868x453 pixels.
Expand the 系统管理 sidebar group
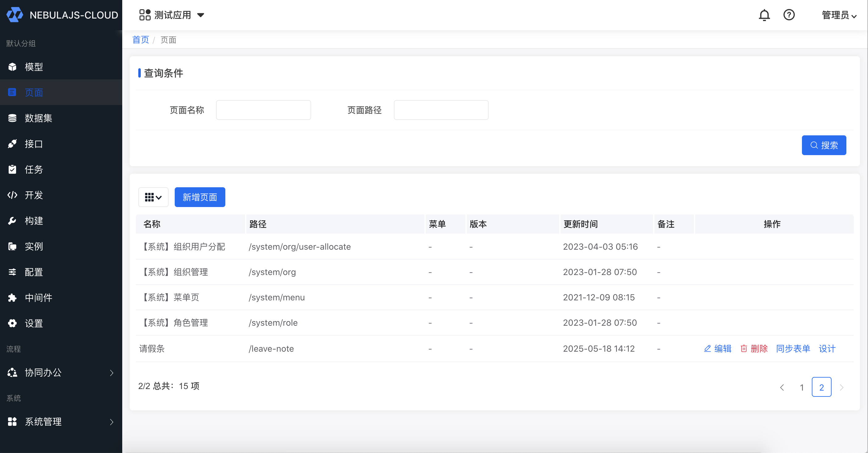click(x=61, y=421)
